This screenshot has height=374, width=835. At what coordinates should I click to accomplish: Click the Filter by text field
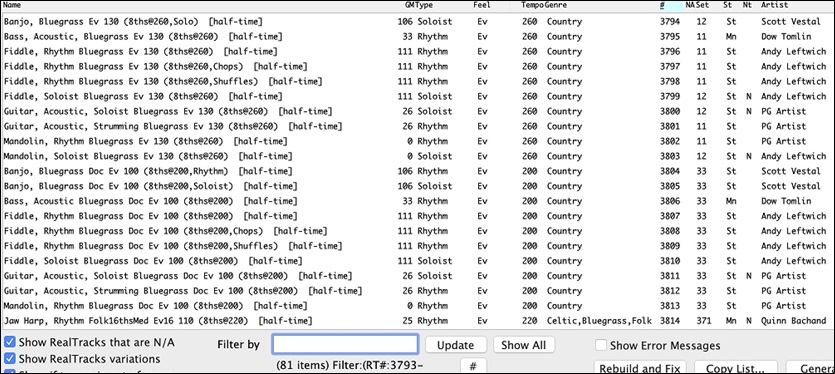coord(345,344)
